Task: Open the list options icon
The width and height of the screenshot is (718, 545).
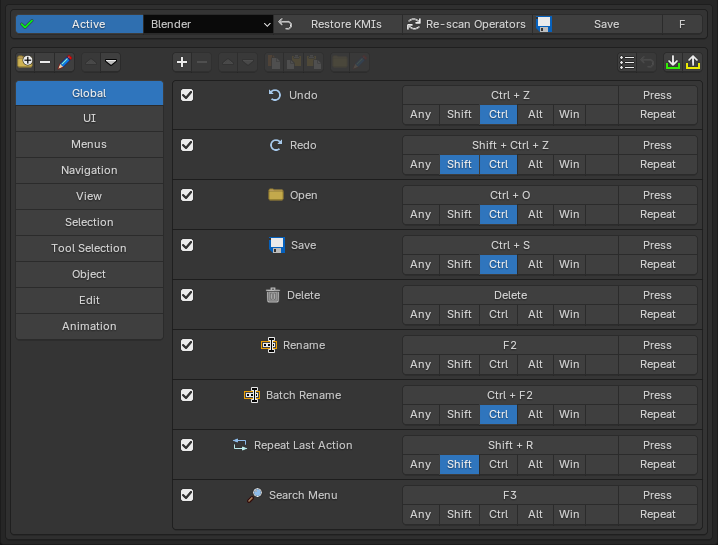Action: pos(627,62)
